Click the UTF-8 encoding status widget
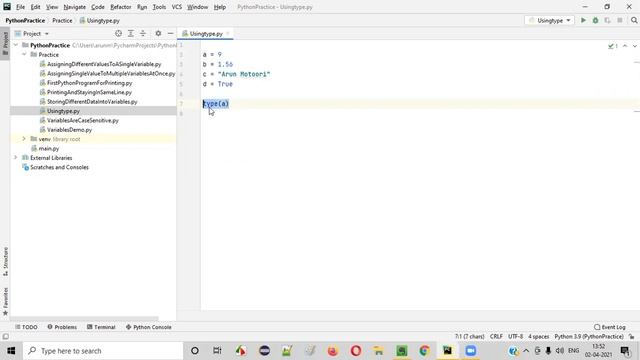640x360 pixels. pos(516,337)
